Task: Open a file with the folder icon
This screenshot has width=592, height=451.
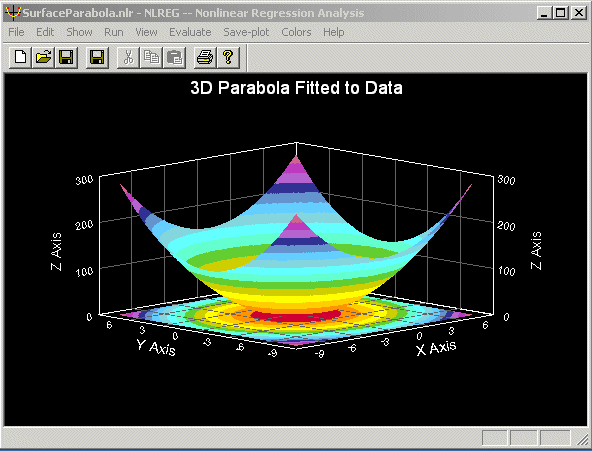Action: (x=43, y=57)
